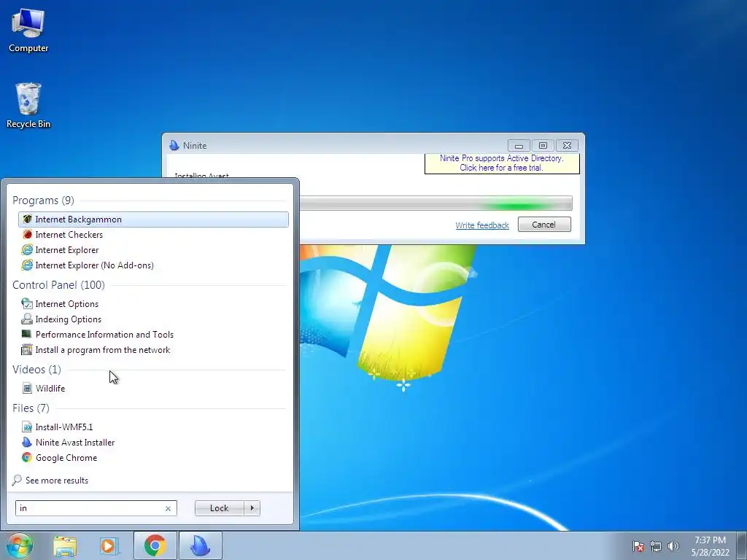747x560 pixels.
Task: Click Write feedback link in Ninite
Action: (482, 225)
